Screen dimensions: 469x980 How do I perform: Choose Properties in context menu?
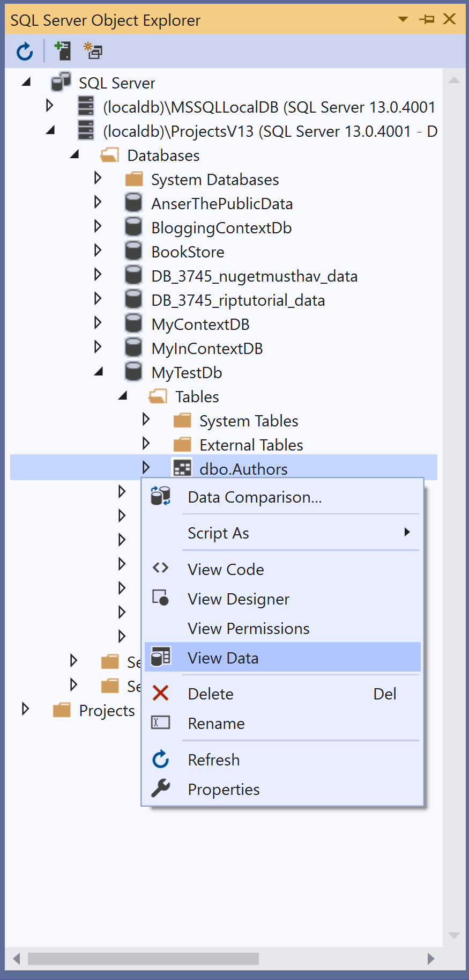[282, 789]
